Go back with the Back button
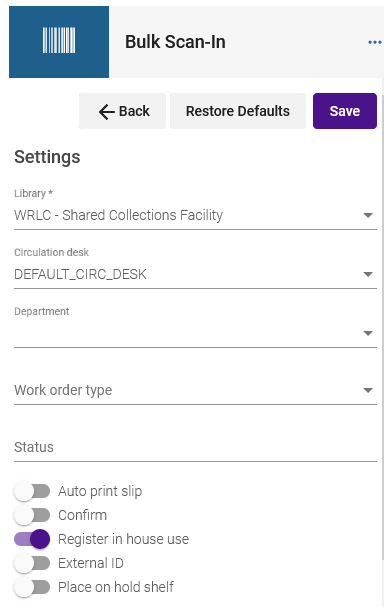384x607 pixels. 122,111
